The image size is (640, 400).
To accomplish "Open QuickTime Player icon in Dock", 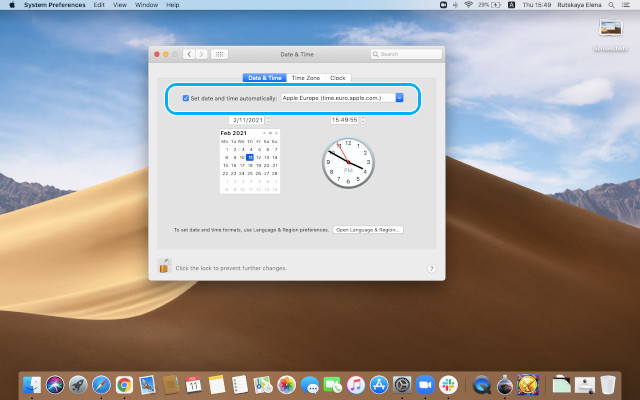I will point(482,385).
